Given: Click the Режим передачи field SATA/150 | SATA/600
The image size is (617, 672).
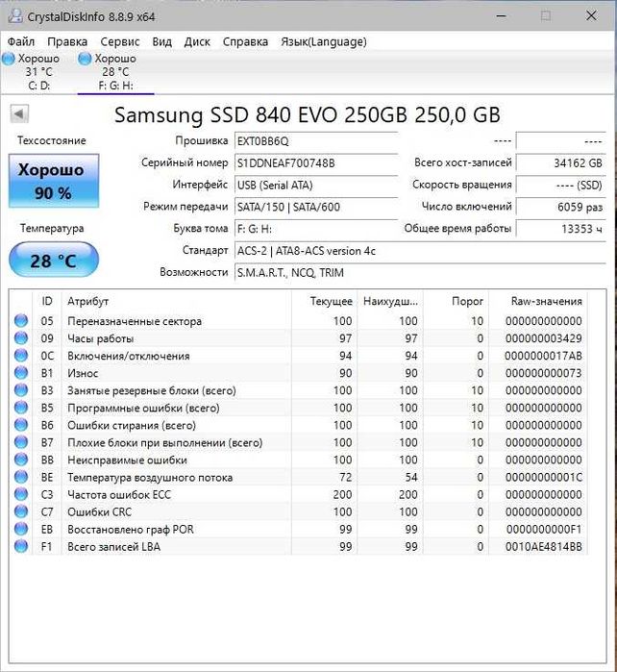Looking at the screenshot, I should pos(316,207).
